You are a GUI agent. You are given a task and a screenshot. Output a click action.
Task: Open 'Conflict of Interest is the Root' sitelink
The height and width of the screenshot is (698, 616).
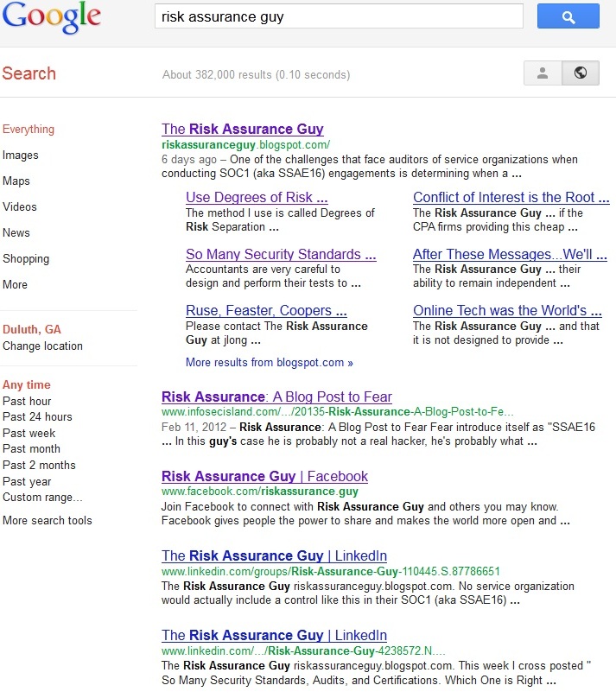[511, 197]
